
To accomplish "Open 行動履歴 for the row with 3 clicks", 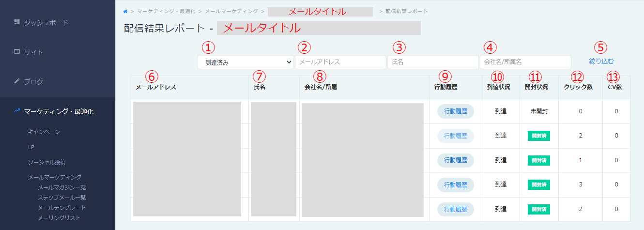I will pyautogui.click(x=456, y=185).
